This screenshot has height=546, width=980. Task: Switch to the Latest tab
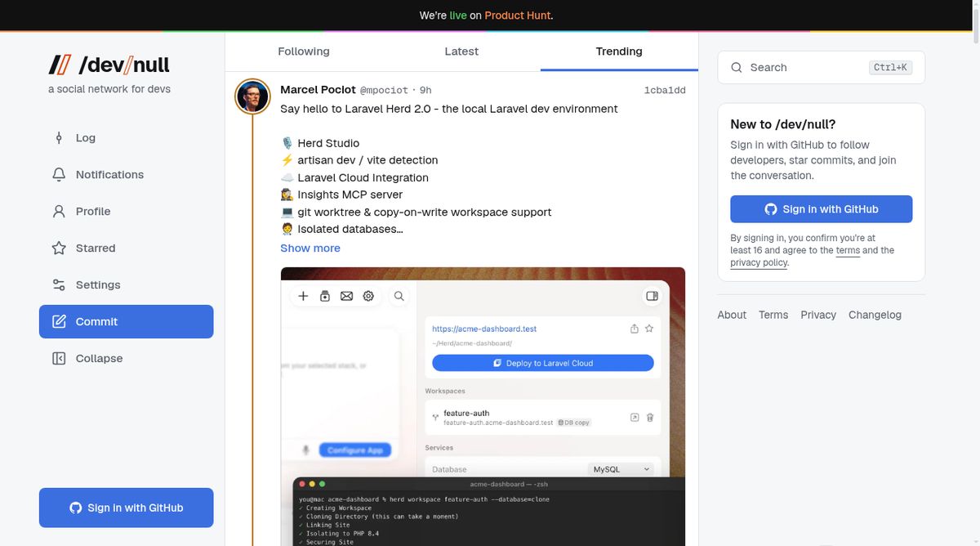tap(461, 51)
